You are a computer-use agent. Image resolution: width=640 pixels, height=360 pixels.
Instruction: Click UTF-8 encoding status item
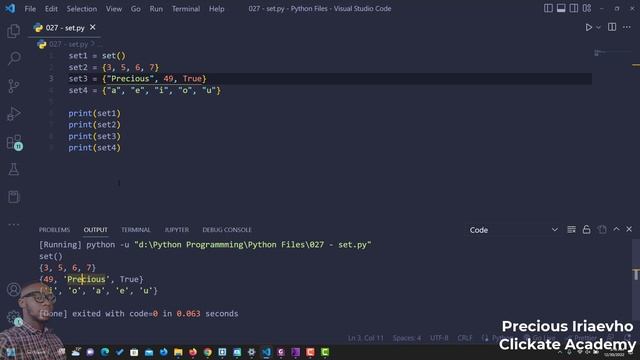click(439, 338)
